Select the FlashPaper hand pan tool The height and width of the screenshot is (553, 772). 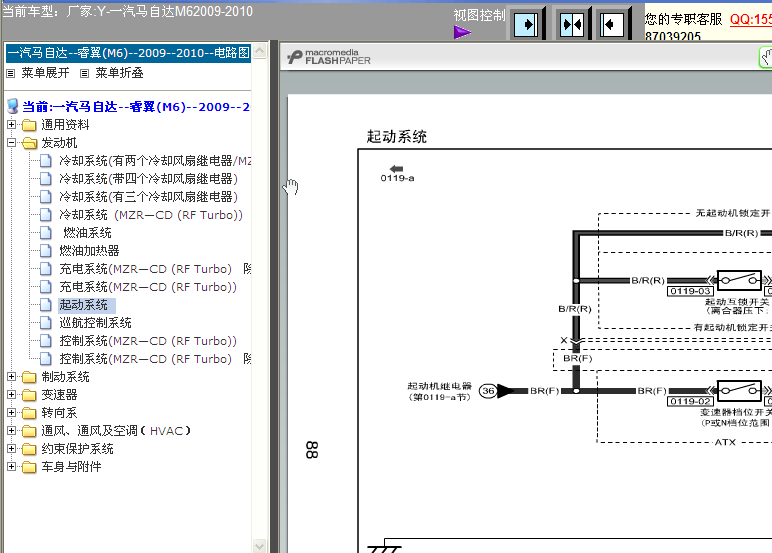[766, 58]
